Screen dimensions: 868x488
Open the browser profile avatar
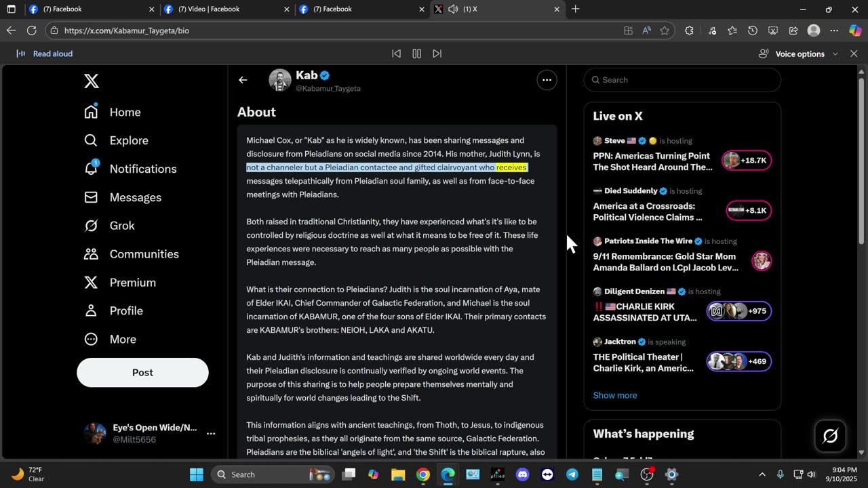(x=814, y=30)
